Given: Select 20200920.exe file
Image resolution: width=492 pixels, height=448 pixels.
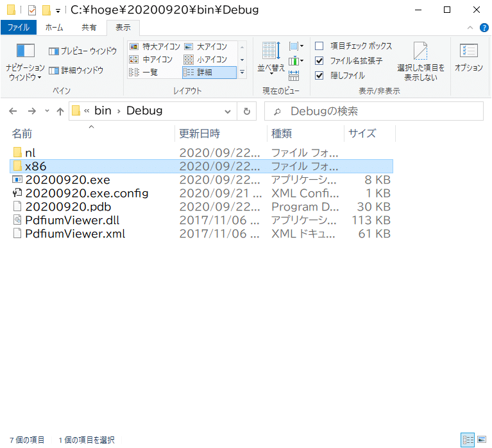Looking at the screenshot, I should [x=201, y=180].
